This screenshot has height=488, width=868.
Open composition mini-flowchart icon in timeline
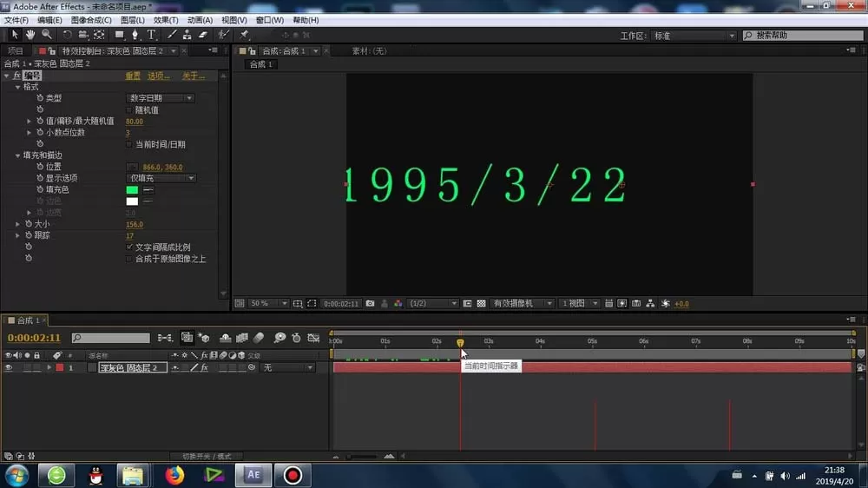pyautogui.click(x=165, y=337)
